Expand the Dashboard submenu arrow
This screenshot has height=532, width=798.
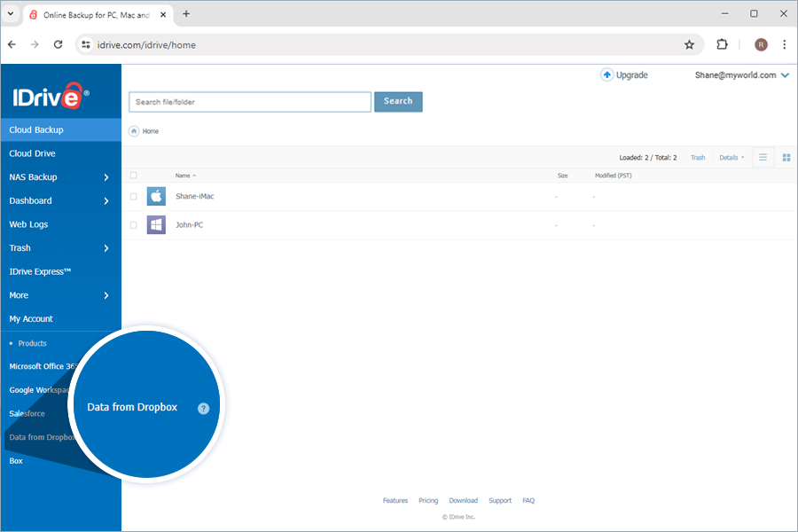(106, 201)
